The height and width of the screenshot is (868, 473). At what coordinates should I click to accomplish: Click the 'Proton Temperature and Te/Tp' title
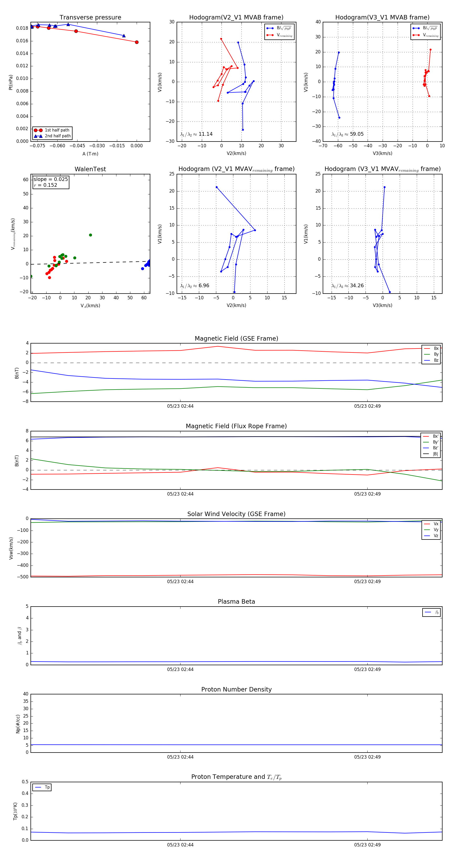pyautogui.click(x=236, y=777)
